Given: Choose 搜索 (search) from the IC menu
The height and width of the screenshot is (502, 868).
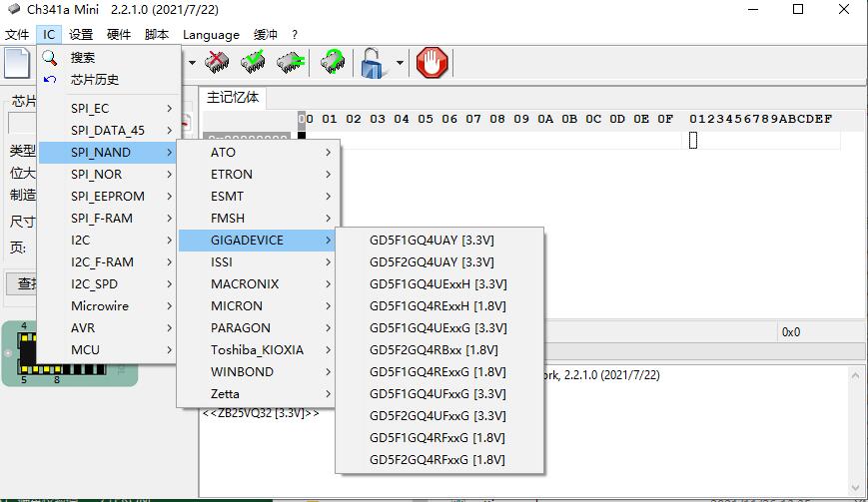Looking at the screenshot, I should [83, 58].
